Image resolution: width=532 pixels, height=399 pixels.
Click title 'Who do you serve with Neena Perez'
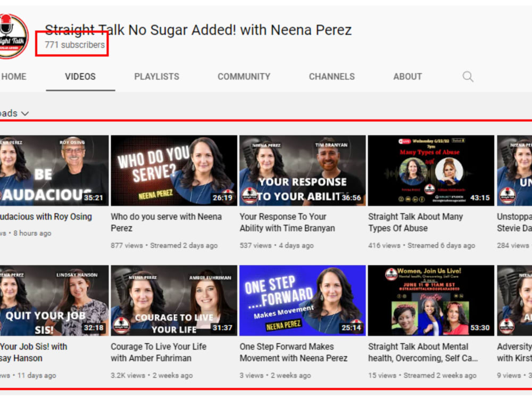pyautogui.click(x=166, y=222)
